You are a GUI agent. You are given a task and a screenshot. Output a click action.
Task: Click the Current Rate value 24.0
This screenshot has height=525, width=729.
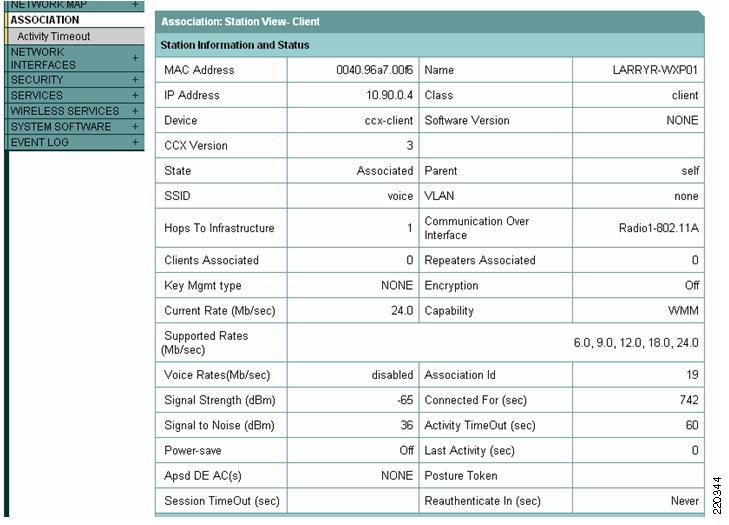tap(402, 311)
